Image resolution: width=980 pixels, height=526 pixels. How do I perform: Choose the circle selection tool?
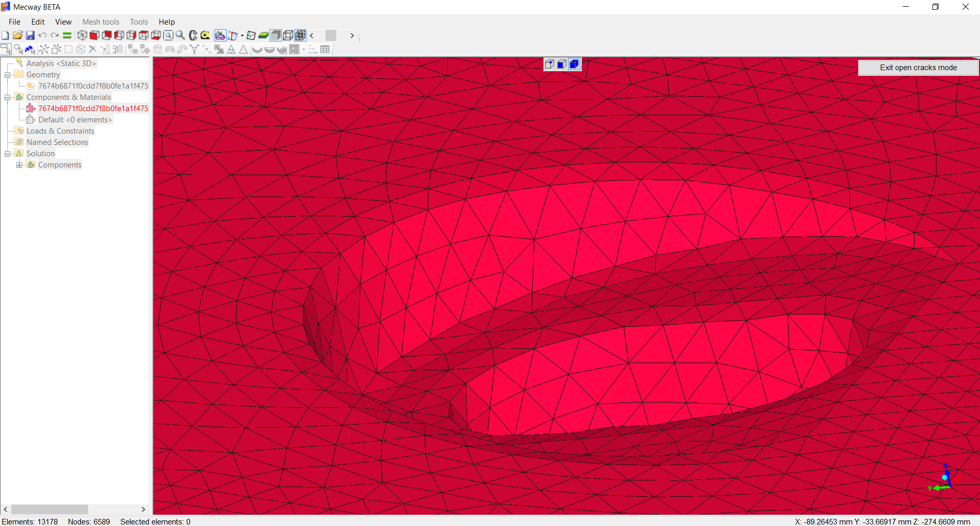(x=18, y=49)
